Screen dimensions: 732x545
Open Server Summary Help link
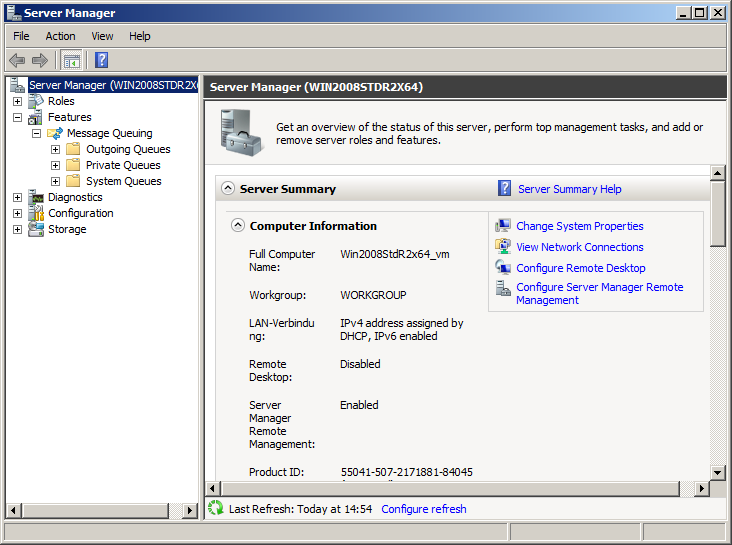(x=570, y=189)
